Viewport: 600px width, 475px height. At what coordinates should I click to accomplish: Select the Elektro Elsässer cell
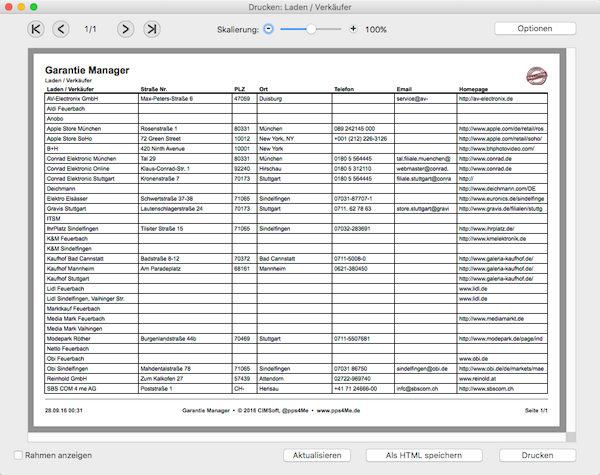pos(91,199)
